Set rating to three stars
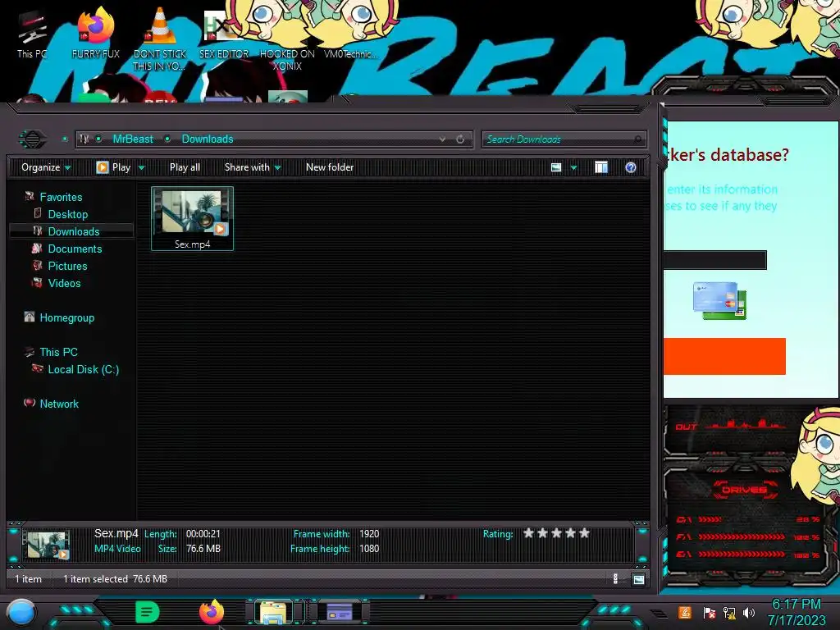The height and width of the screenshot is (630, 840). pyautogui.click(x=557, y=533)
